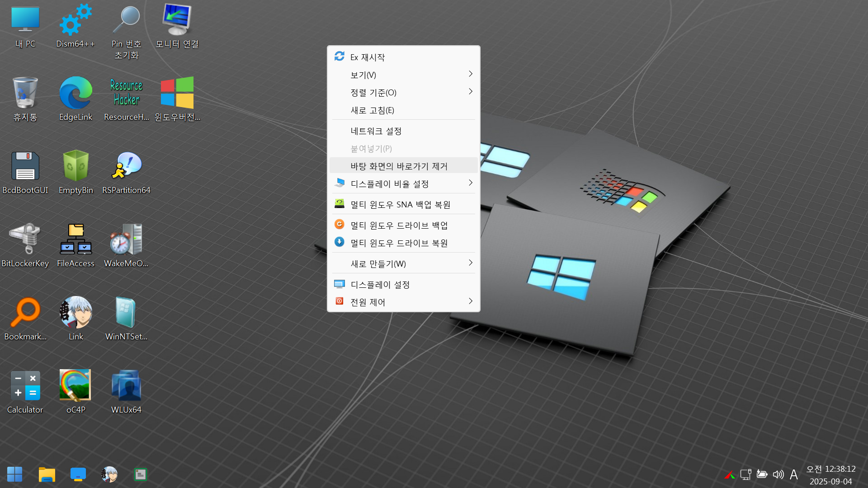This screenshot has width=868, height=488.
Task: Open the Dism64++ desktop icon
Action: coord(75,21)
